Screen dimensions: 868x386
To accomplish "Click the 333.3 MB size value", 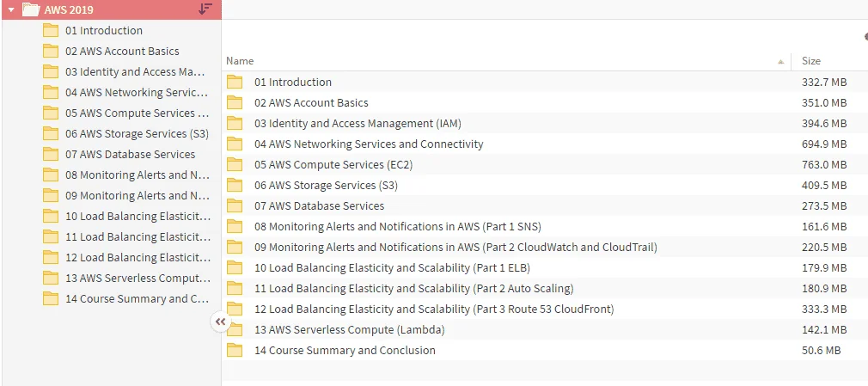I will (x=824, y=309).
